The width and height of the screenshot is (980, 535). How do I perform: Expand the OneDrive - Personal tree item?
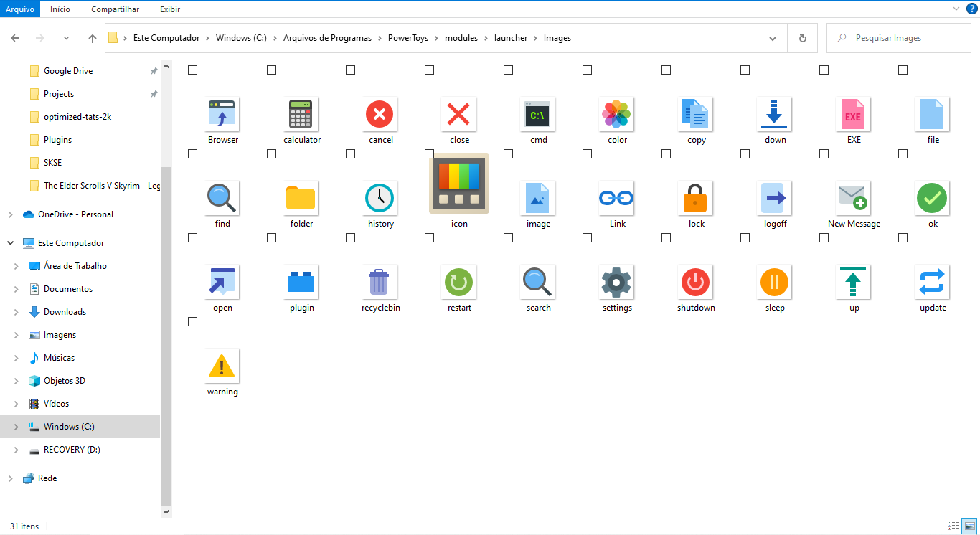10,214
